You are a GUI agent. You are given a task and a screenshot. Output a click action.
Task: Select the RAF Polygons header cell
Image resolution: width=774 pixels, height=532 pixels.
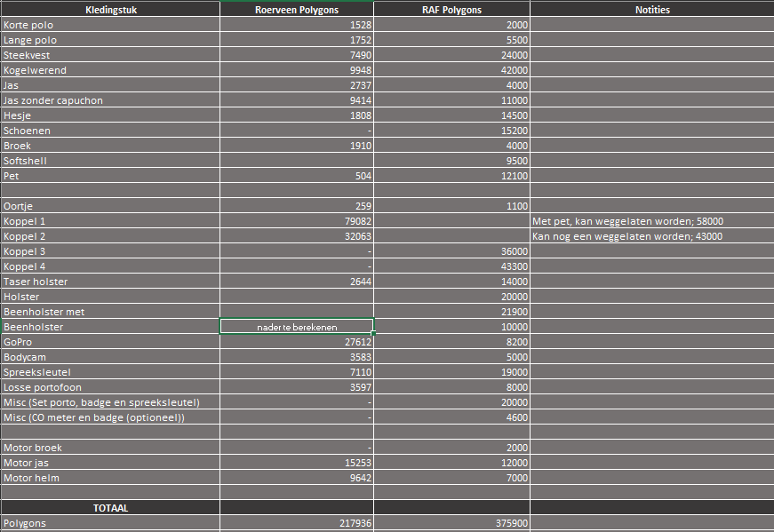point(451,10)
